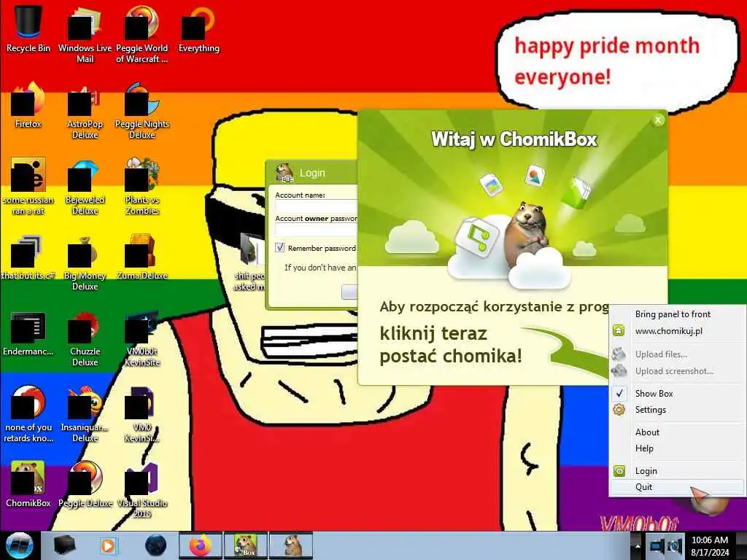Open Settings from the tray menu

(x=678, y=410)
